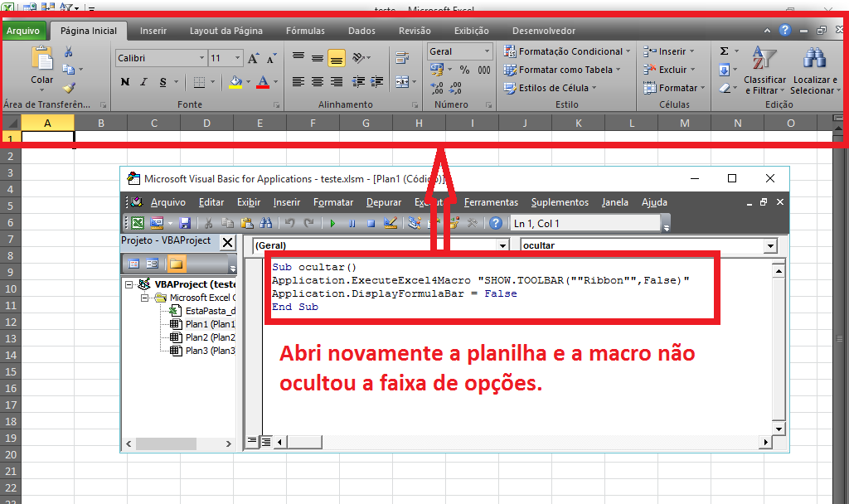Run macro with the green play icon
Image resolution: width=849 pixels, height=504 pixels.
coord(332,223)
